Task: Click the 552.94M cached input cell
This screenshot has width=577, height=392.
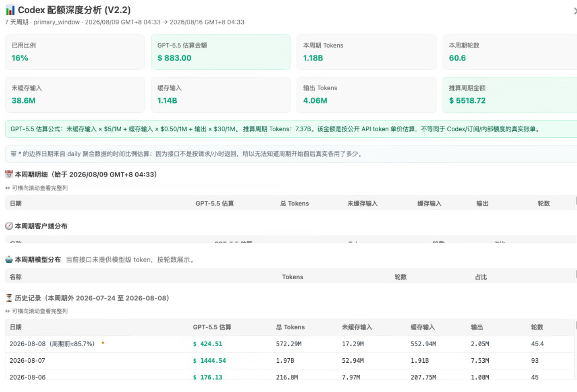Action: [423, 344]
